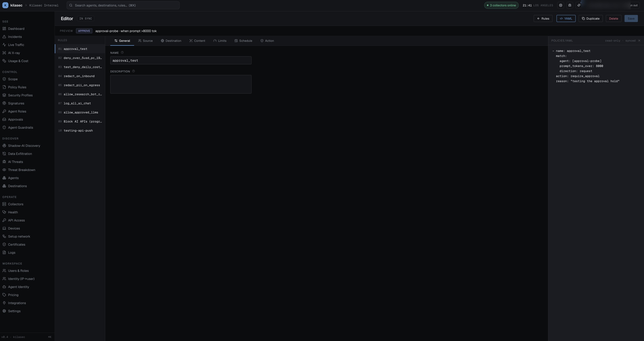The width and height of the screenshot is (644, 341).
Task: Select rule test_deny_daily_cost
Action: click(80, 67)
